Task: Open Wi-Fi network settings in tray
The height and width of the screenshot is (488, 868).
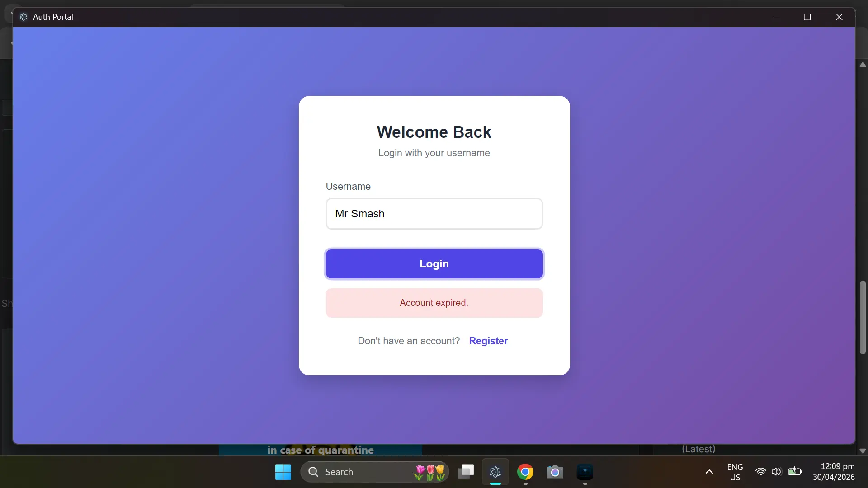Action: [x=761, y=472]
